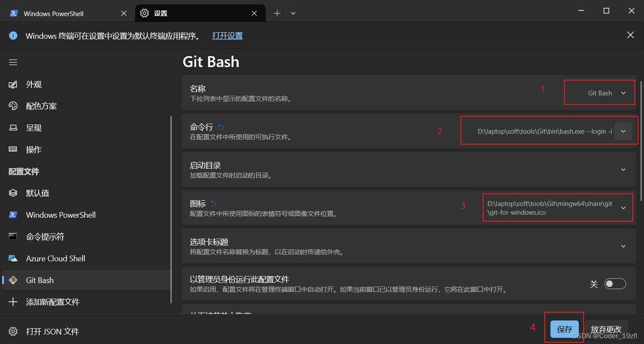
Task: Close the Windows PowerShell tab
Action: click(x=124, y=13)
